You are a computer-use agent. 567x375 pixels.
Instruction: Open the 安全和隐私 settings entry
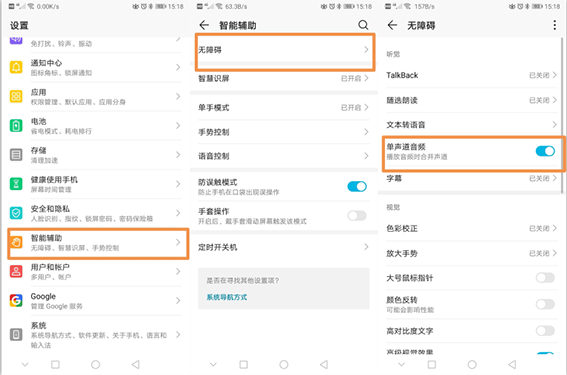95,213
